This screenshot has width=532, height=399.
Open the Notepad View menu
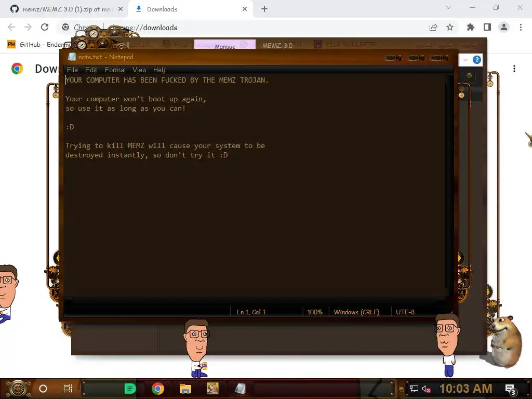click(139, 70)
